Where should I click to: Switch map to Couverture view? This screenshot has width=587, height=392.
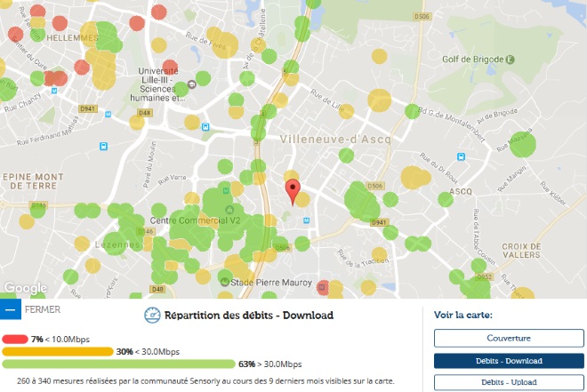coord(508,338)
